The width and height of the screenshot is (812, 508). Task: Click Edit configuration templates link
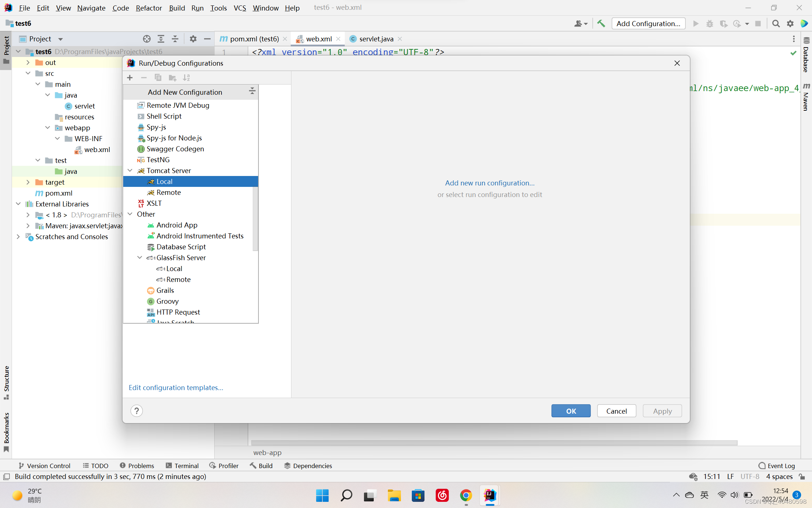[176, 388]
